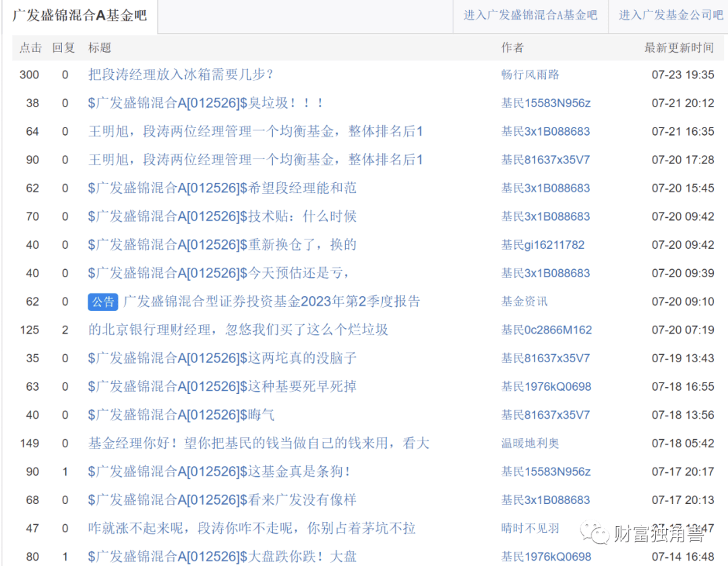Click timestamp 07-18 05:42
This screenshot has height=566, width=728.
point(683,443)
